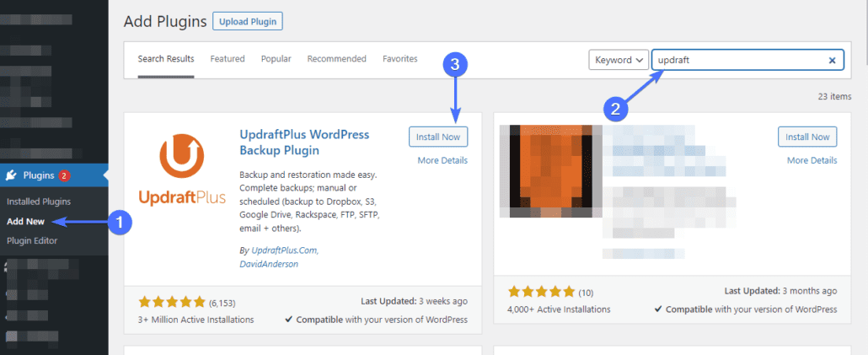Switch to the Favorites tab
The width and height of the screenshot is (868, 355).
pos(400,59)
